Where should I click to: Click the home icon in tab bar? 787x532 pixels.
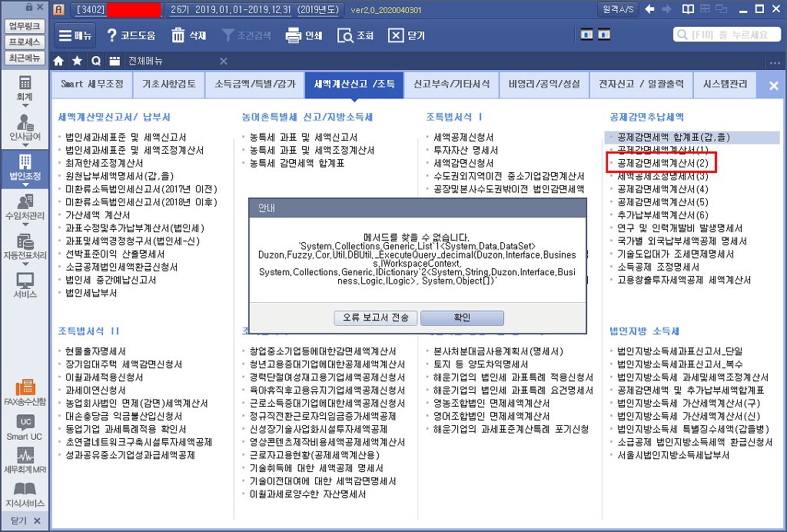point(58,61)
